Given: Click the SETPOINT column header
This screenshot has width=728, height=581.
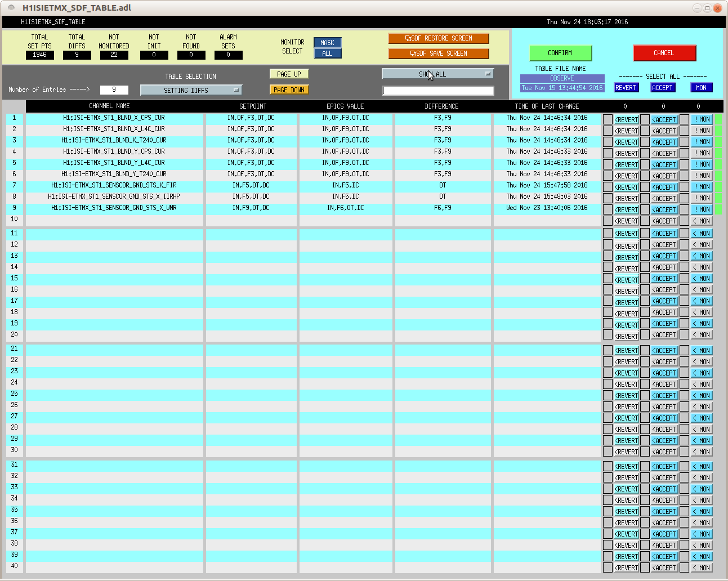Looking at the screenshot, I should point(253,106).
